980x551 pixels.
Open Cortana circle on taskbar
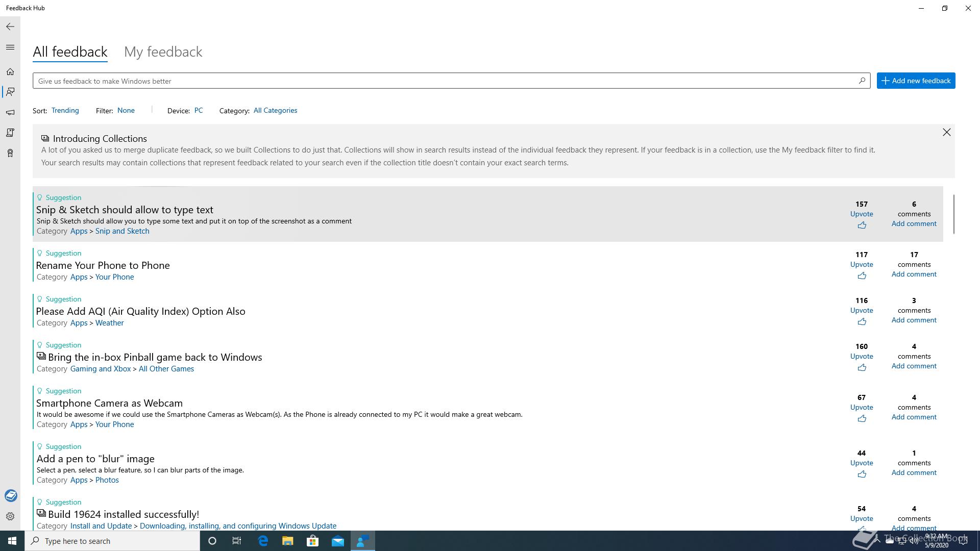[212, 541]
